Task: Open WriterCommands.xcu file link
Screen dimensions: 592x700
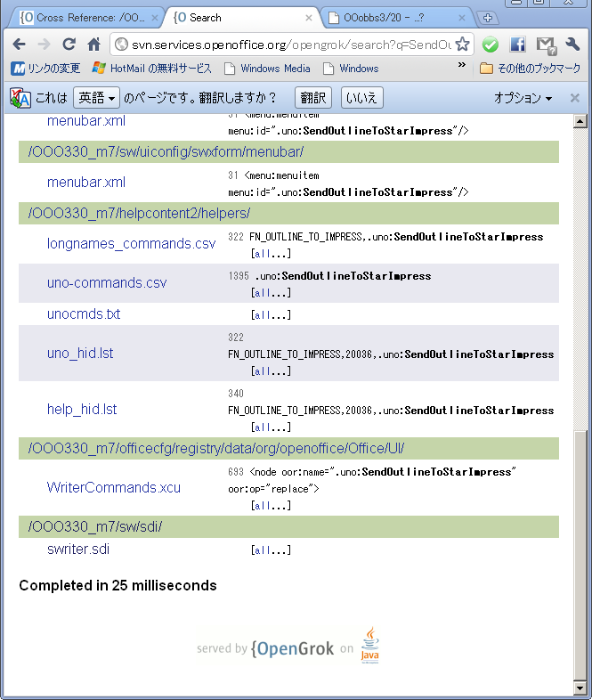Action: 113,487
